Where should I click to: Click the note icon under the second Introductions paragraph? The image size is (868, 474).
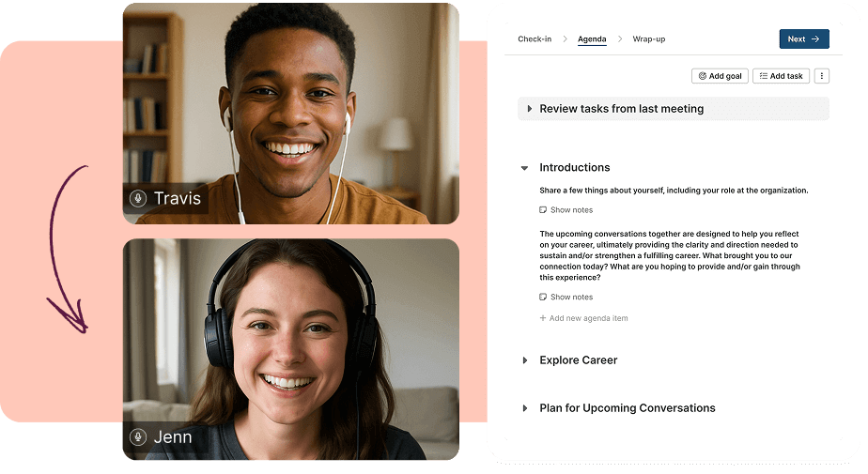543,298
